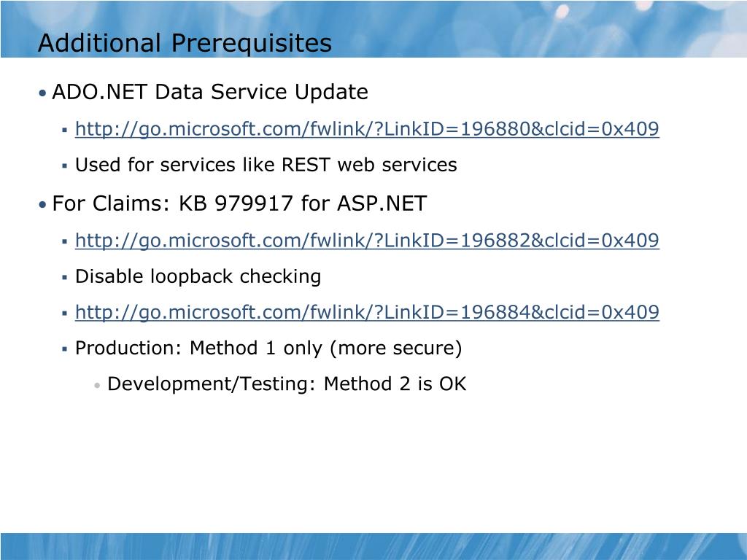
Task: Click the Development/Testing Method 2 line
Action: click(287, 384)
